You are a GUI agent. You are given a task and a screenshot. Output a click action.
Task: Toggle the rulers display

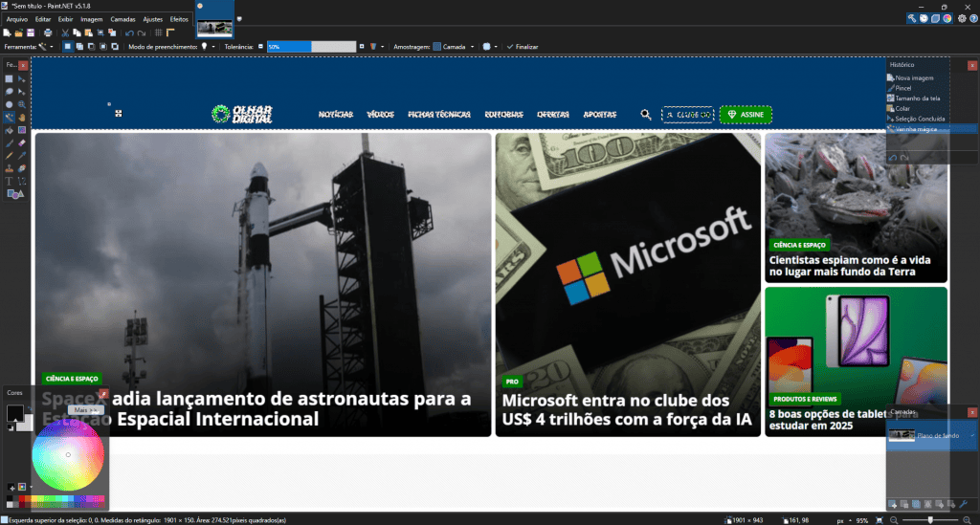point(170,33)
